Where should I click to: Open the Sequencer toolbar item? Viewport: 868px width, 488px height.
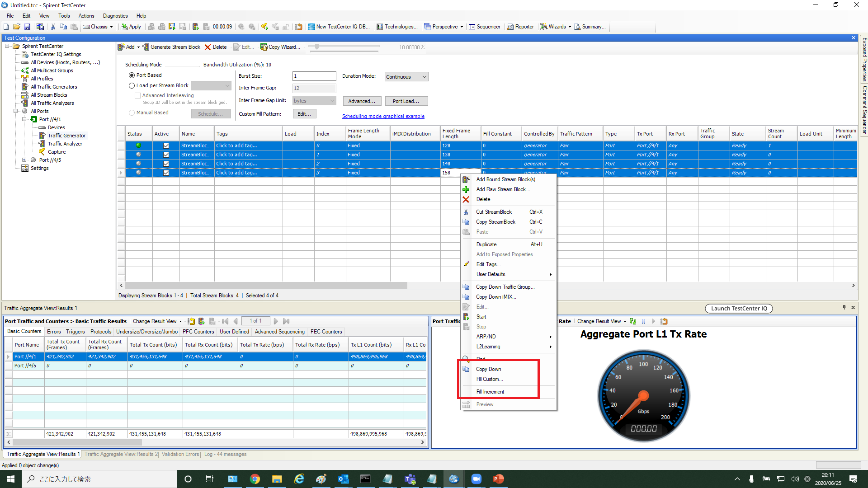tap(485, 27)
